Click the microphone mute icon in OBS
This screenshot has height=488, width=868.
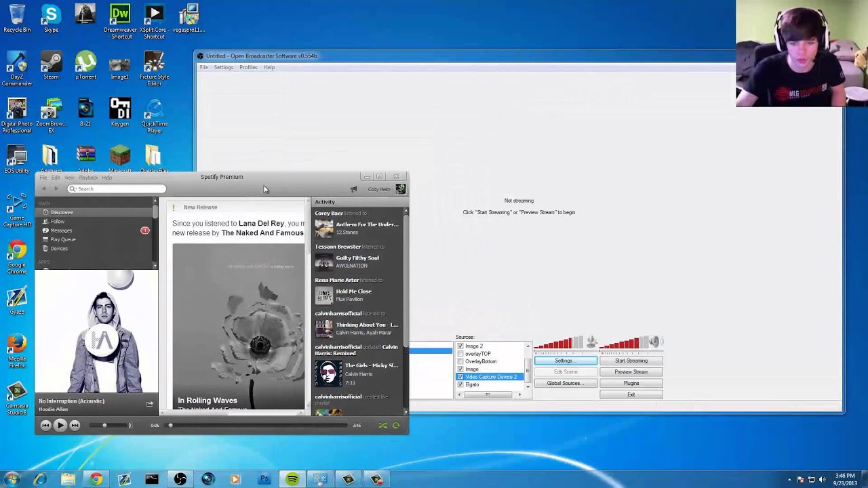[591, 341]
